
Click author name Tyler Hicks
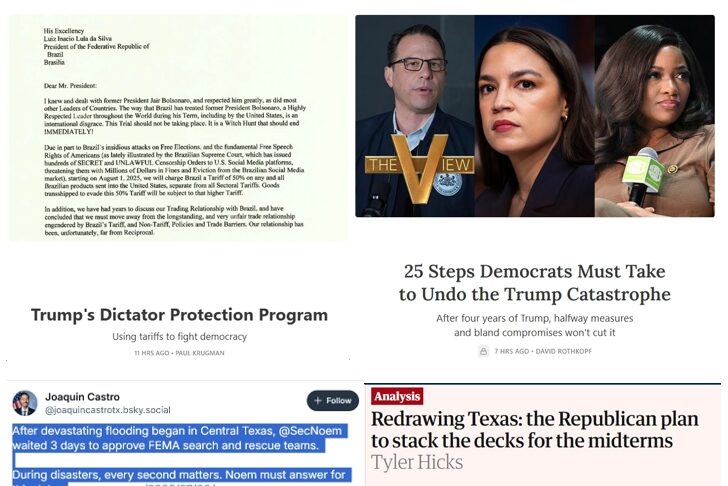tap(417, 462)
